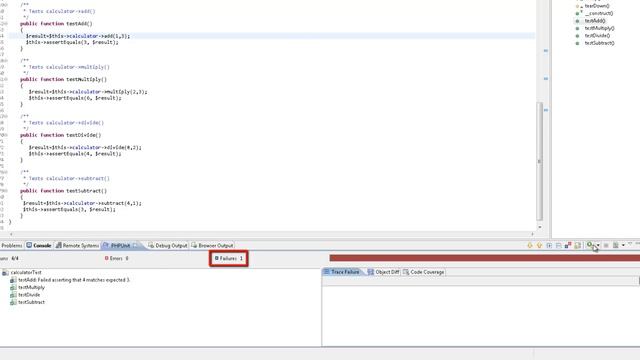Select calculatorTest suite in results tree
The width and height of the screenshot is (640, 360).
(x=26, y=272)
